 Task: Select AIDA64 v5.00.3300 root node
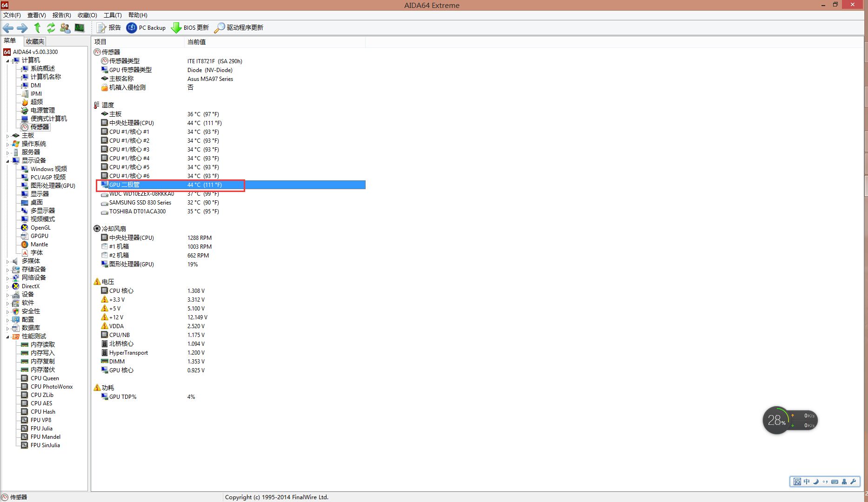(x=35, y=52)
